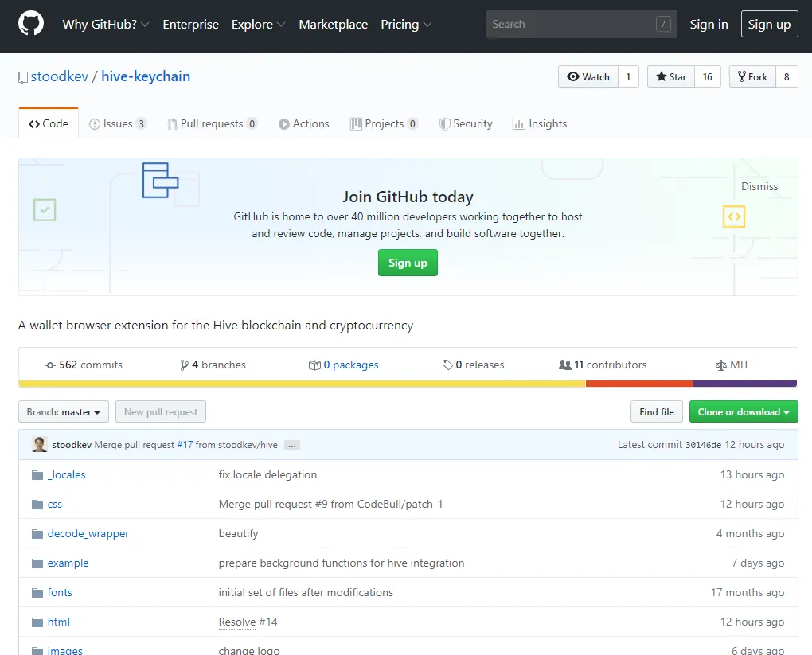Click the header Sign up button

[x=769, y=24]
